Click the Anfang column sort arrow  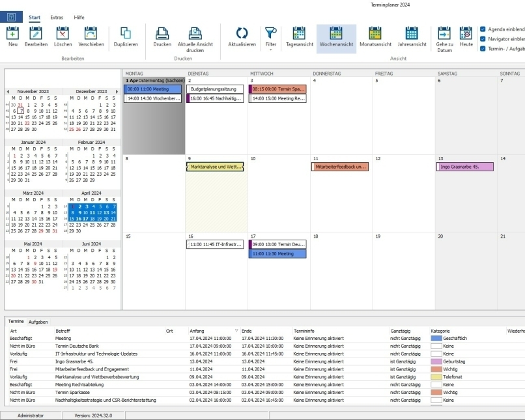coord(236,331)
